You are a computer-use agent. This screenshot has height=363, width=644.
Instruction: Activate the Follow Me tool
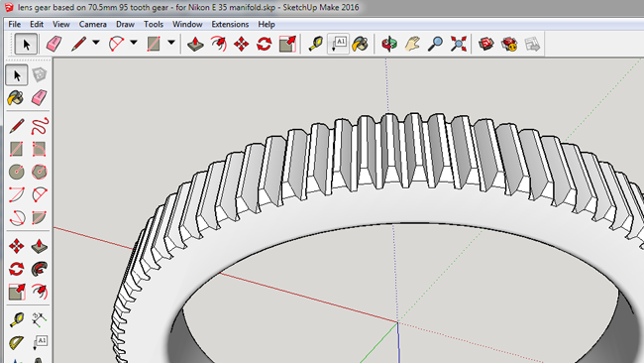click(x=40, y=269)
